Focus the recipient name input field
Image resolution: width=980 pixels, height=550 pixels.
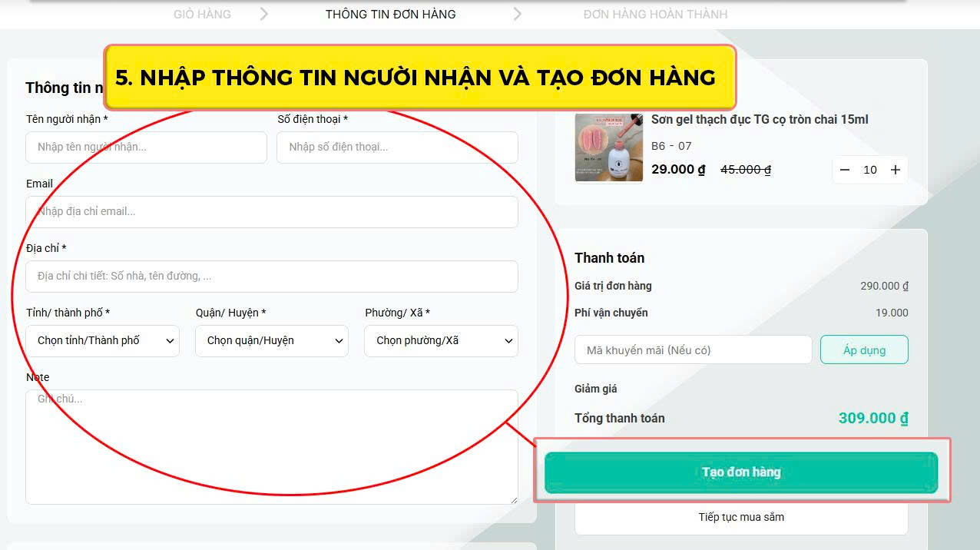(x=146, y=147)
